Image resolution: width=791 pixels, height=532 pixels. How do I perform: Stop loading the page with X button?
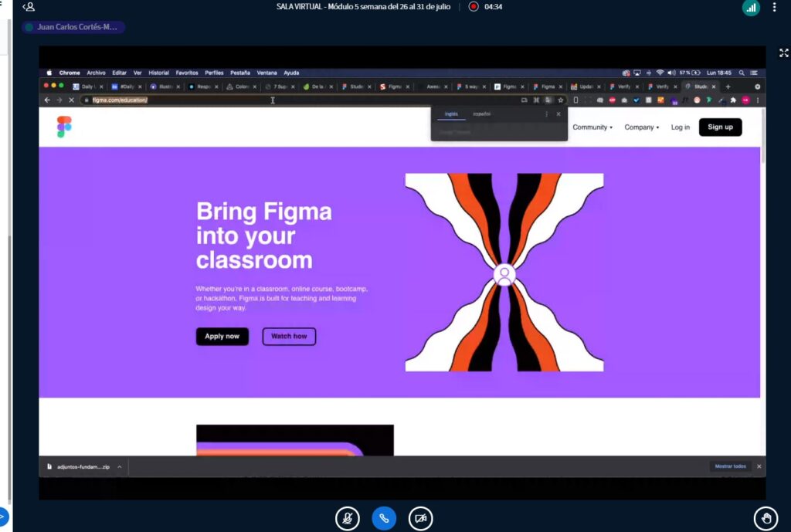coord(71,100)
